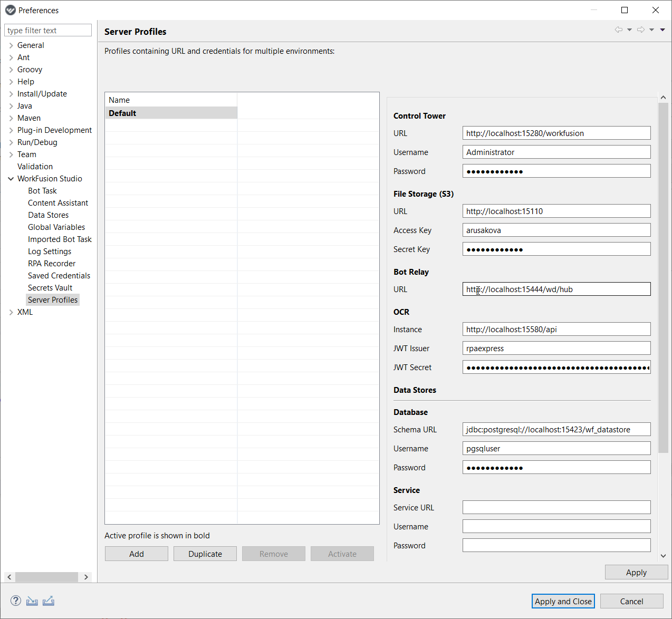Image resolution: width=672 pixels, height=619 pixels.
Task: Expand the Run/Debug tree node
Action: pyautogui.click(x=11, y=142)
